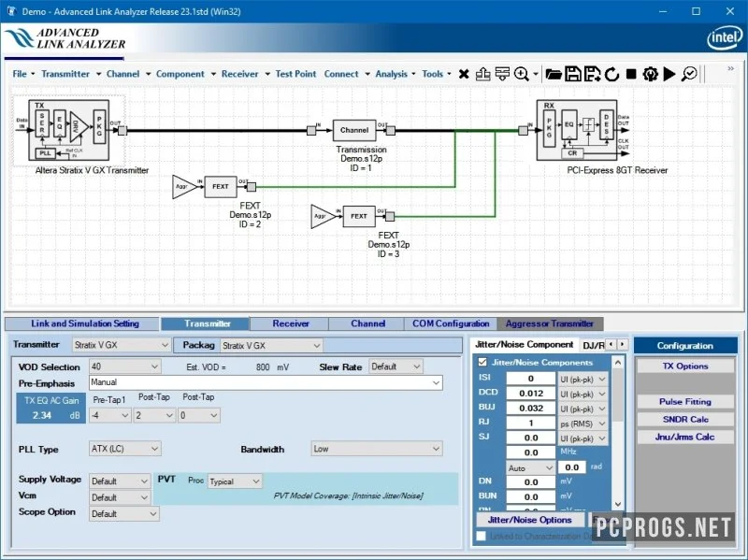
Task: Select the FEXT block with ID = 2
Action: 221,186
